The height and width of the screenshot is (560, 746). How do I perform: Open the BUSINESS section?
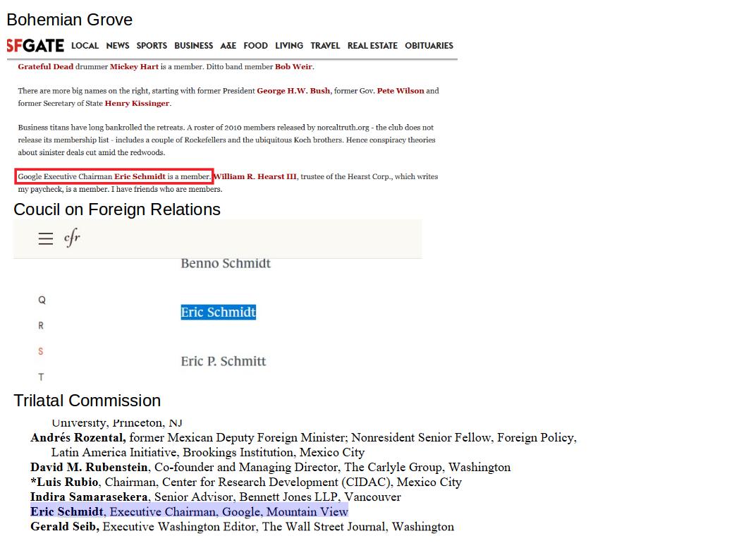tap(194, 46)
